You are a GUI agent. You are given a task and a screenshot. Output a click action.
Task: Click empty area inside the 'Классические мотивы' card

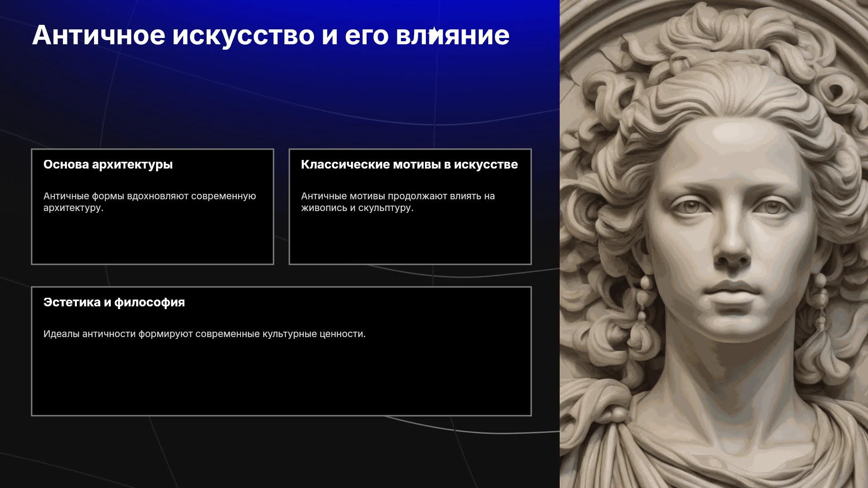click(x=410, y=239)
